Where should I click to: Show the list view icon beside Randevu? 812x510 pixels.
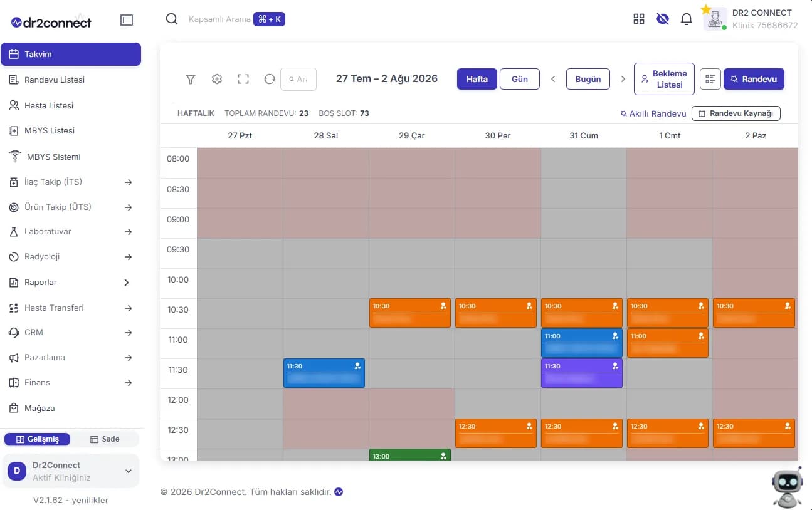(x=710, y=79)
